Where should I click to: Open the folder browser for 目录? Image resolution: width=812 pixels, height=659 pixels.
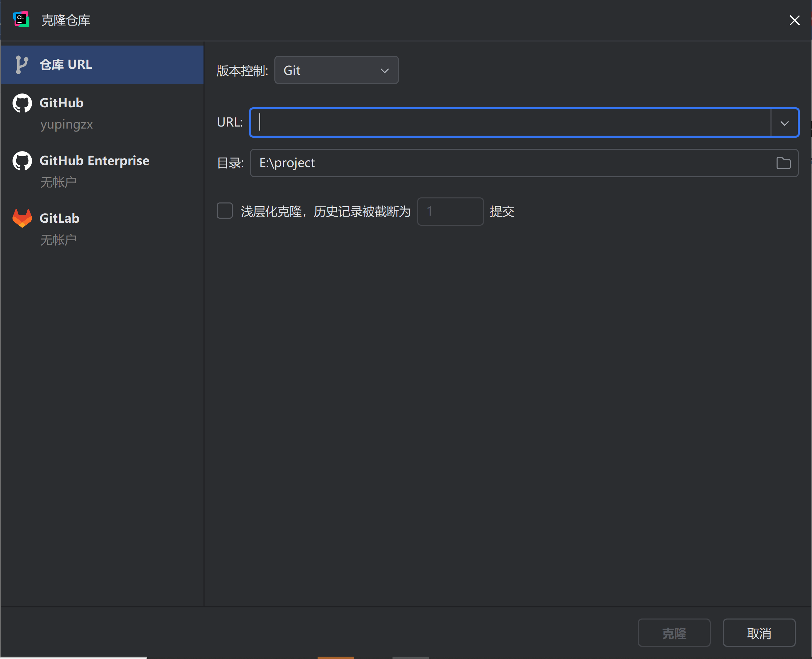pos(783,163)
